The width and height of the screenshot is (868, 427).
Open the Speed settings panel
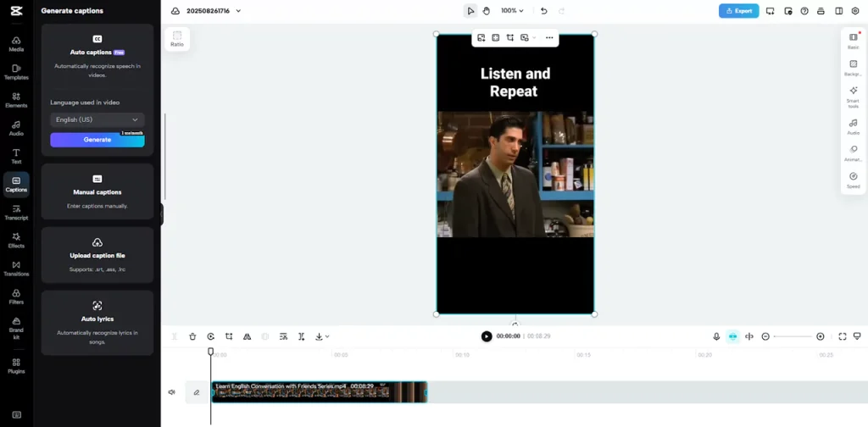coord(853,180)
